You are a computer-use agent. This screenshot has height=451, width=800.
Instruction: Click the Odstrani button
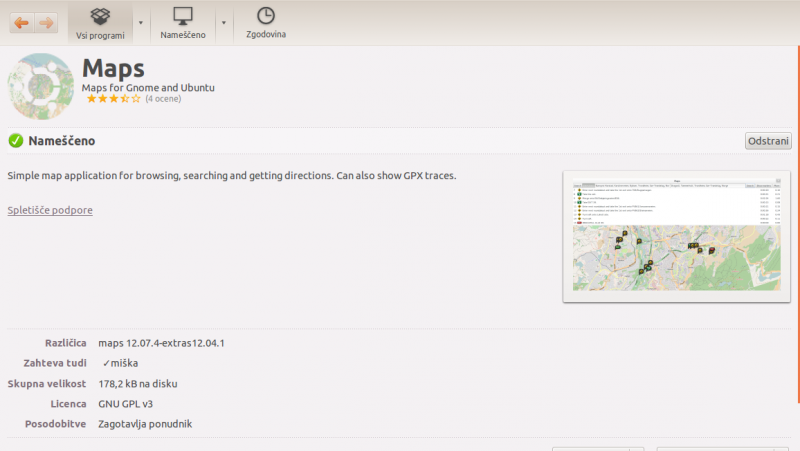(768, 141)
